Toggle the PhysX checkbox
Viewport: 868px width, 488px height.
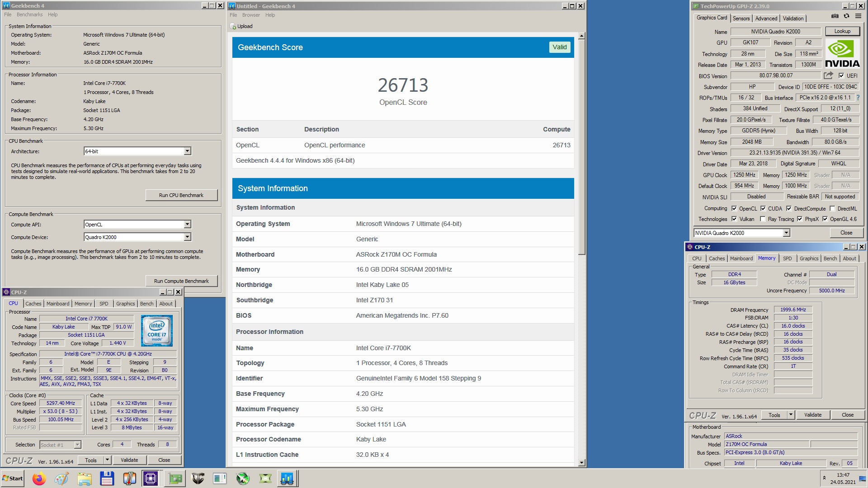[800, 219]
